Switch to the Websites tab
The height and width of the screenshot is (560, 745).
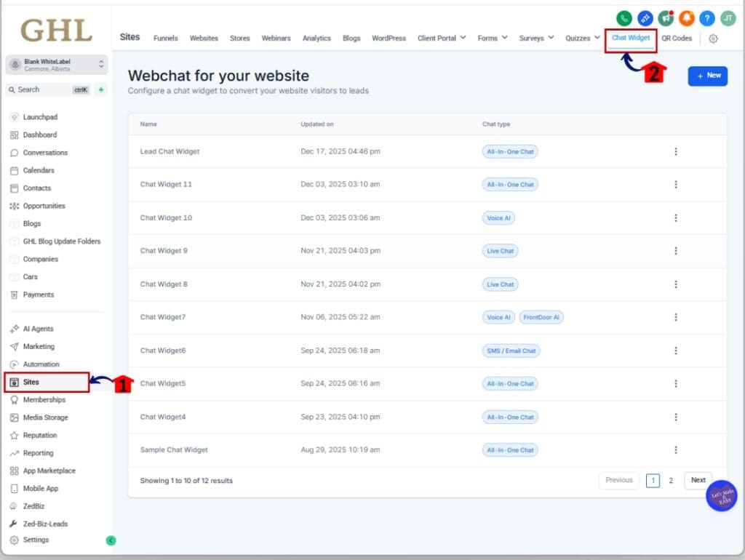(x=204, y=38)
